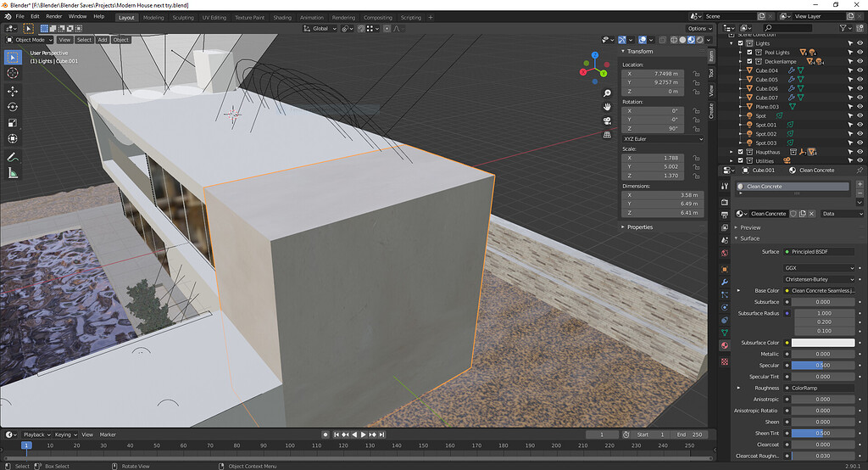Viewport: 868px width, 470px height.
Task: Open the Scene properties tab
Action: pos(725,240)
